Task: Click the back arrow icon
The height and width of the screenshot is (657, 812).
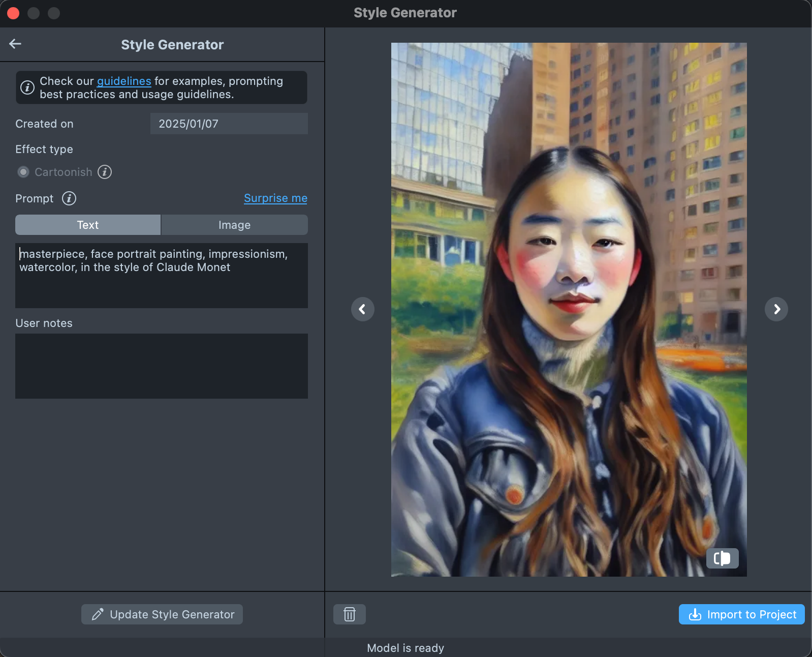Action: click(x=15, y=44)
